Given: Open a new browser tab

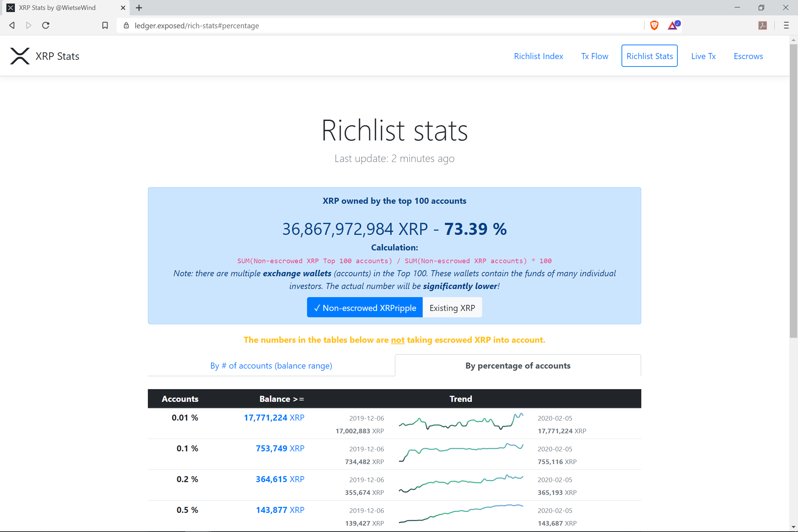Looking at the screenshot, I should 139,8.
